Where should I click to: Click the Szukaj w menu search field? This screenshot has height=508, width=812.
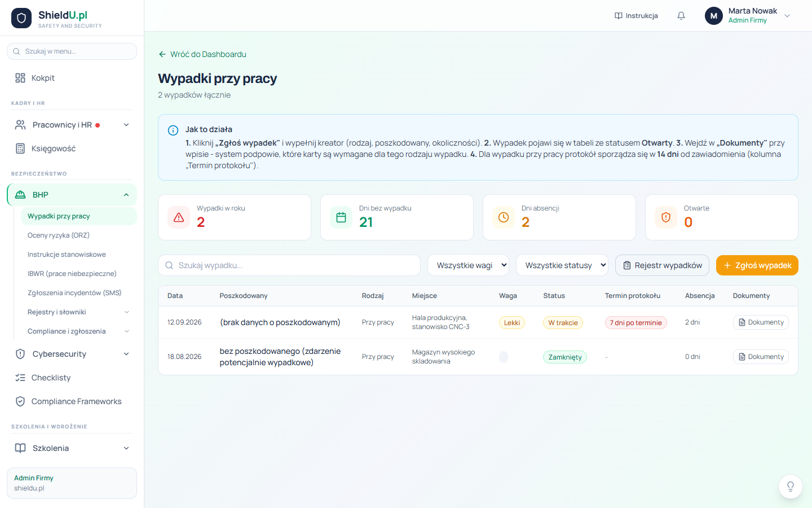click(x=72, y=51)
